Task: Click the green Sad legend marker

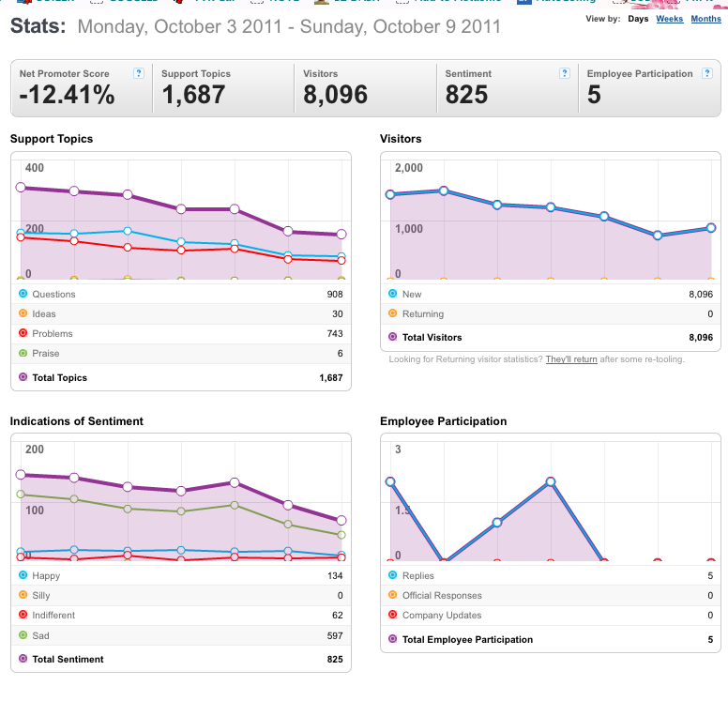Action: [23, 635]
